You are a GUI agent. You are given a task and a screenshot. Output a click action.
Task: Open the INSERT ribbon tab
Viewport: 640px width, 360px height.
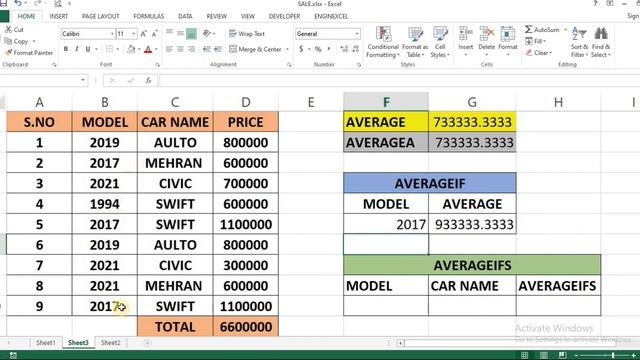coord(59,16)
